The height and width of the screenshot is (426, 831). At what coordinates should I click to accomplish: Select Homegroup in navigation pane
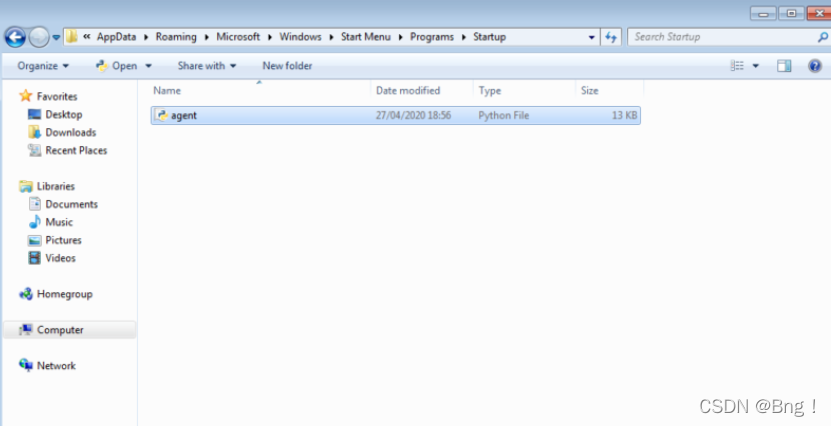[x=65, y=295]
